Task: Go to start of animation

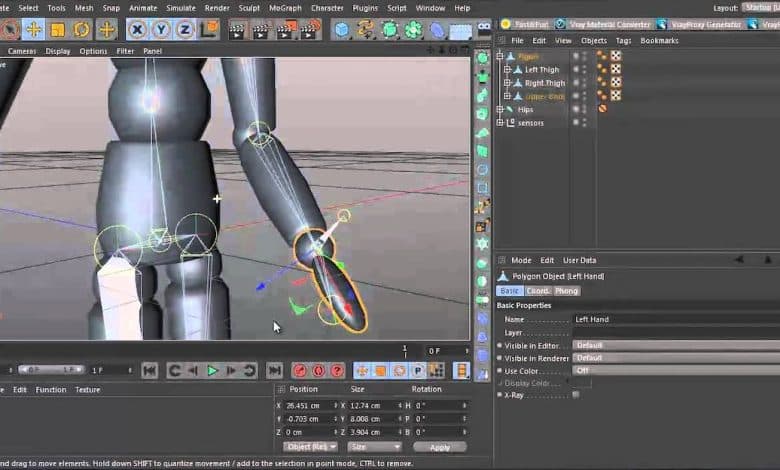Action: [150, 371]
